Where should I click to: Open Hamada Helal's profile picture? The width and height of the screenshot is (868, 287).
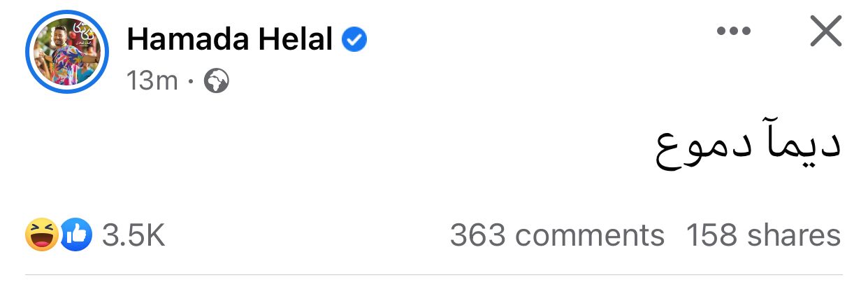[x=68, y=53]
